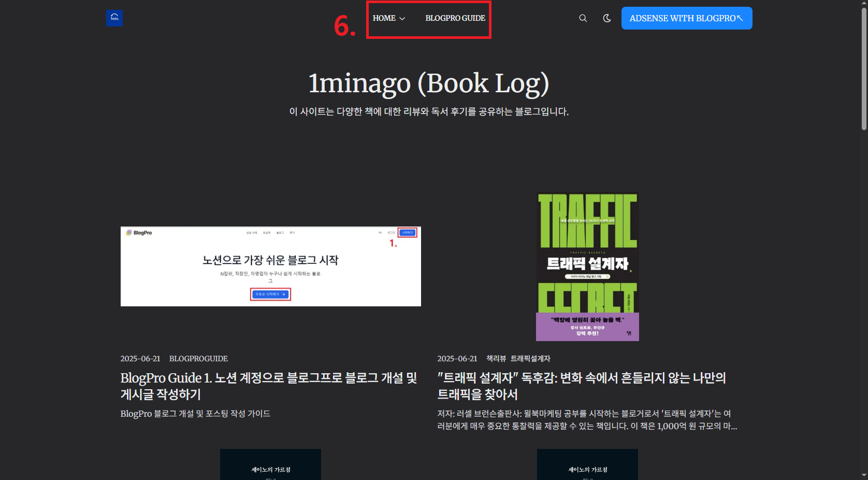This screenshot has width=868, height=480.
Task: Click the ADSENSE WITH BLOGPRO button
Action: click(687, 18)
